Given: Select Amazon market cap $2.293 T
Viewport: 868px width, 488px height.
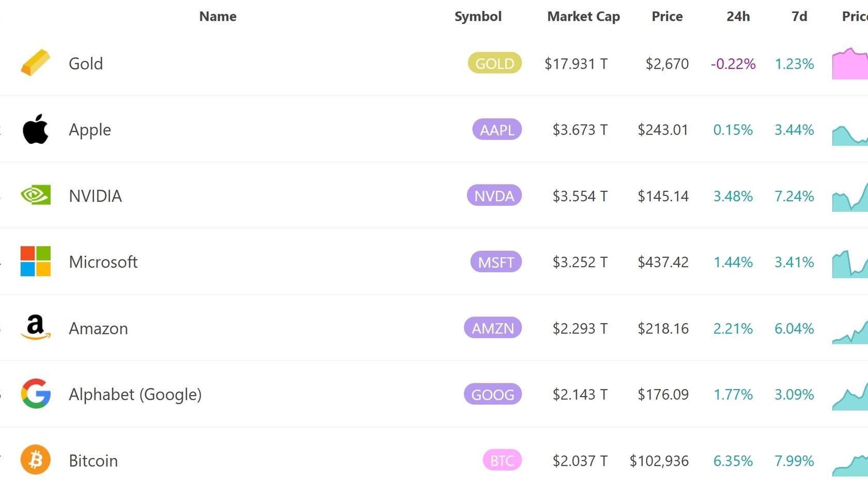Looking at the screenshot, I should 580,328.
